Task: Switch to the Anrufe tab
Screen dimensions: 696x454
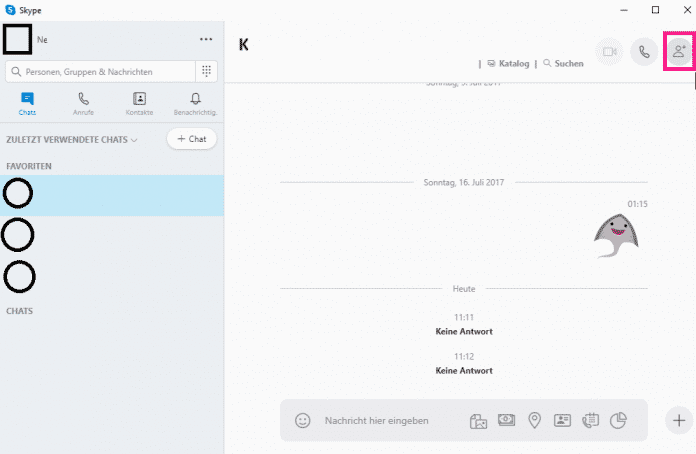Action: pos(83,104)
